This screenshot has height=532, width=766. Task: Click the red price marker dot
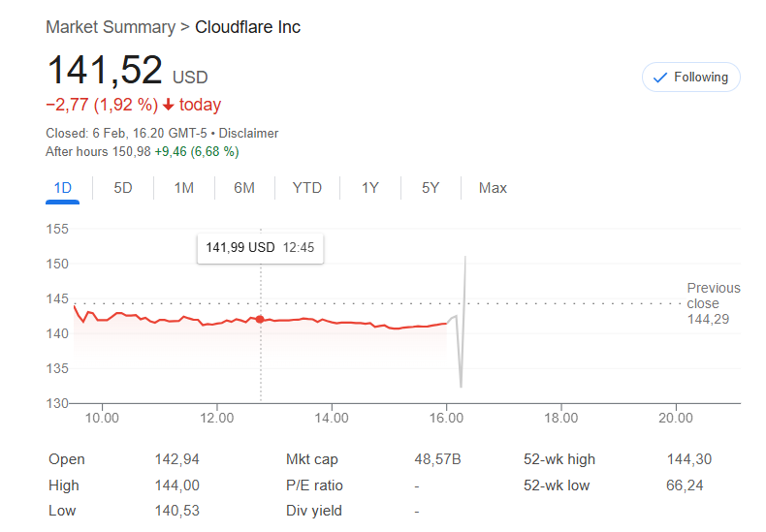(260, 319)
